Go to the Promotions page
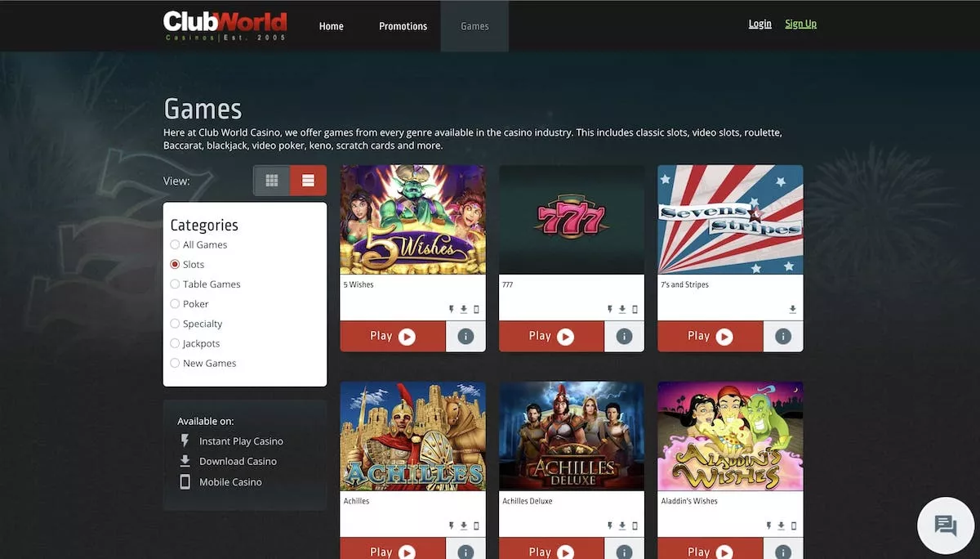This screenshot has height=559, width=980. pyautogui.click(x=403, y=26)
